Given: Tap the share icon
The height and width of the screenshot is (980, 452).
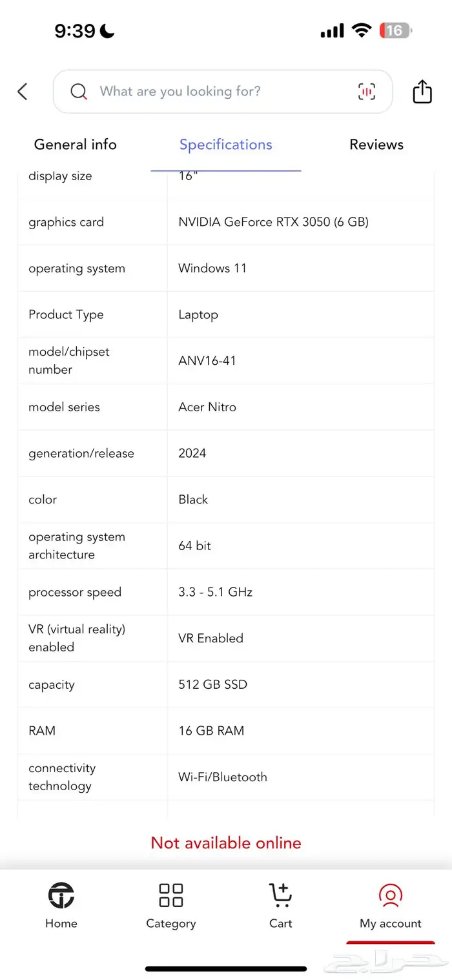Looking at the screenshot, I should tap(422, 92).
